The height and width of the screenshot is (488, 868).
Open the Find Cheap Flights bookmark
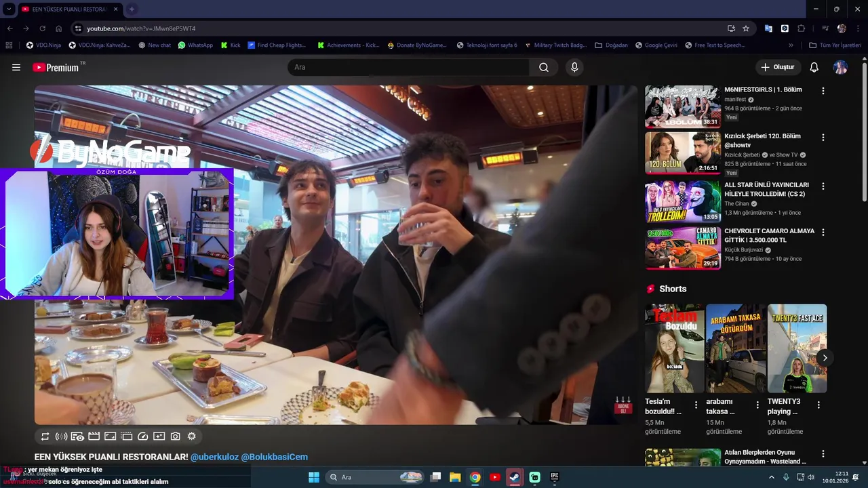277,45
